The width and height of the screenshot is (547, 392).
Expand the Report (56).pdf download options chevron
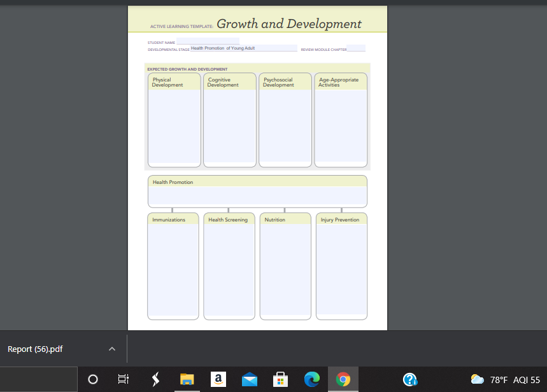coord(112,349)
